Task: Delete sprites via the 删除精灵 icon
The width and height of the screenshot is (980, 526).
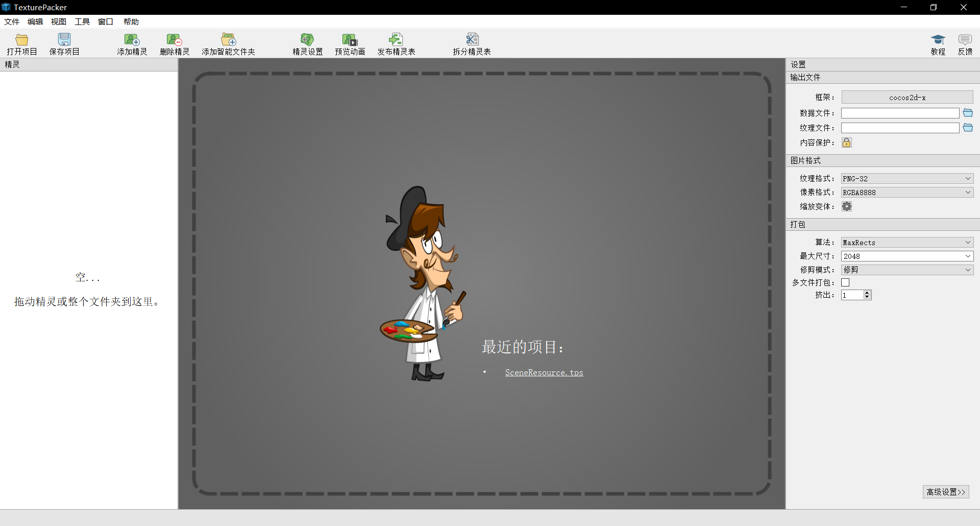Action: pos(175,43)
